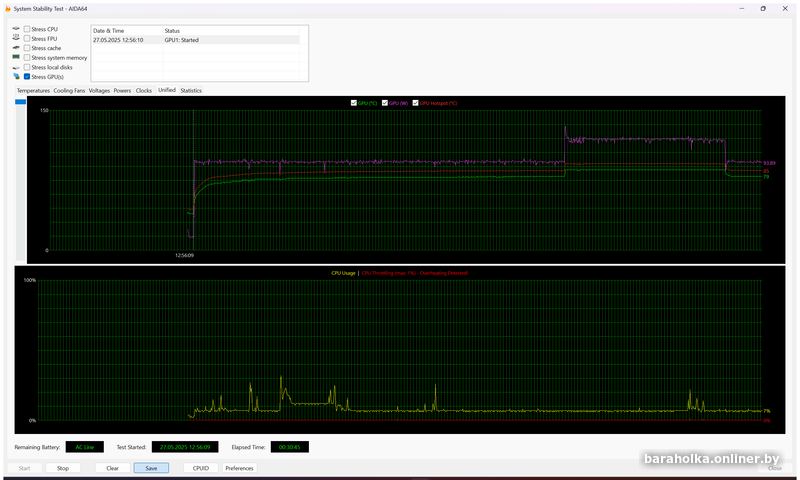Open the Statistics tab
This screenshot has height=480, width=800.
tap(191, 90)
